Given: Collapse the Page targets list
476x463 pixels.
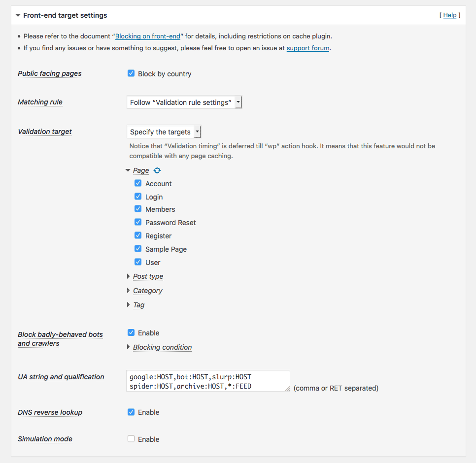Looking at the screenshot, I should click(128, 170).
